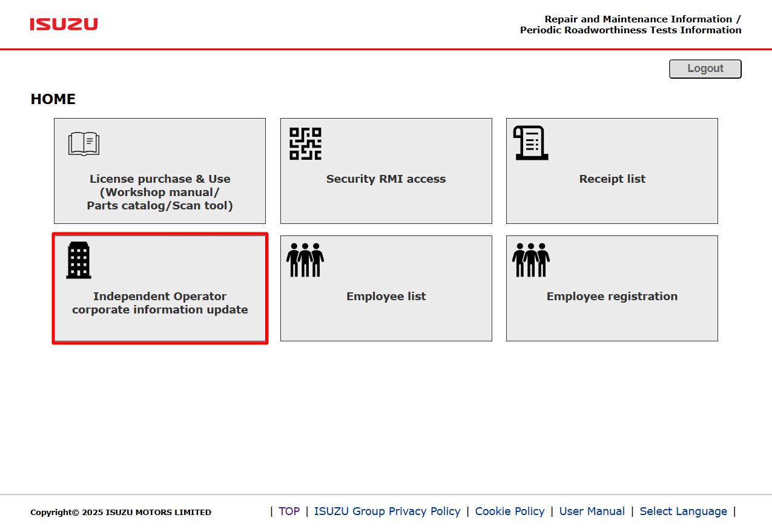
Task: Open the Security RMI access label
Action: [386, 179]
